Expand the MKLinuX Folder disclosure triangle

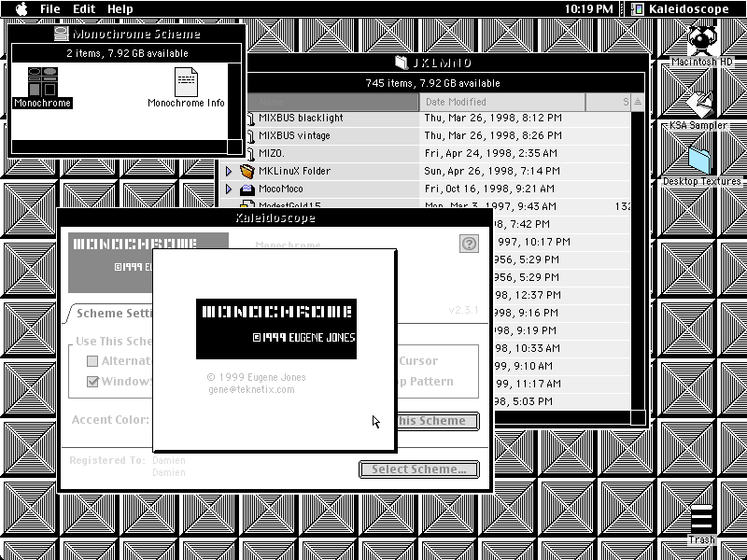click(229, 171)
